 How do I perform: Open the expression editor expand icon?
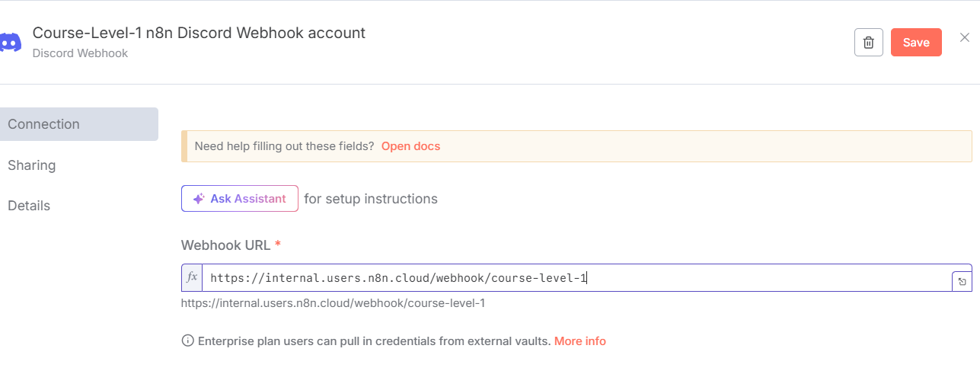(x=962, y=282)
